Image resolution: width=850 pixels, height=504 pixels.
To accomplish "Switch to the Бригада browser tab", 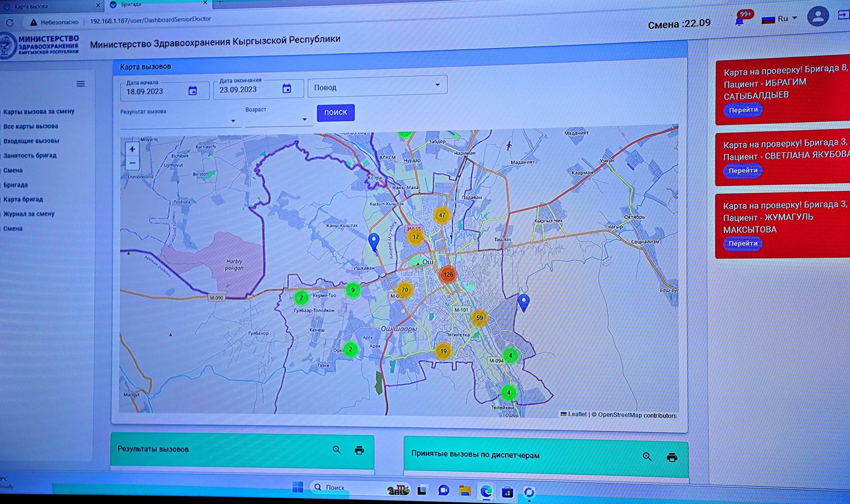I will pyautogui.click(x=131, y=4).
